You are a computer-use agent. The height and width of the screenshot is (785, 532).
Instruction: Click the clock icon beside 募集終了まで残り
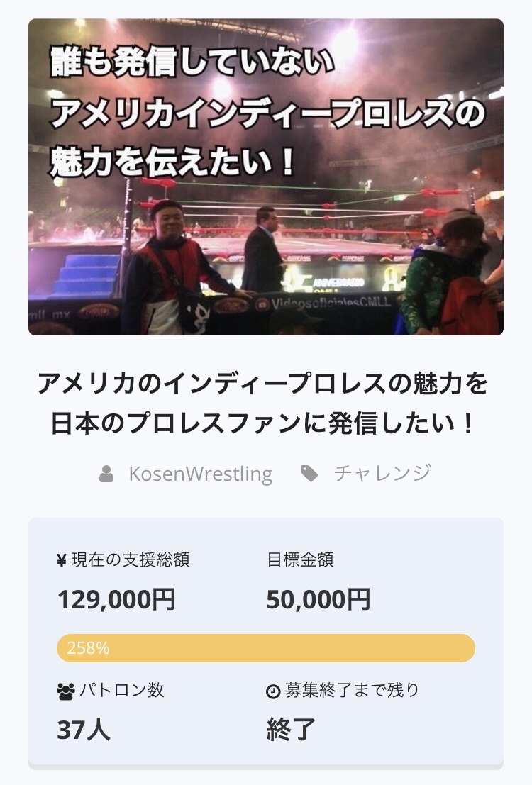coord(273,691)
